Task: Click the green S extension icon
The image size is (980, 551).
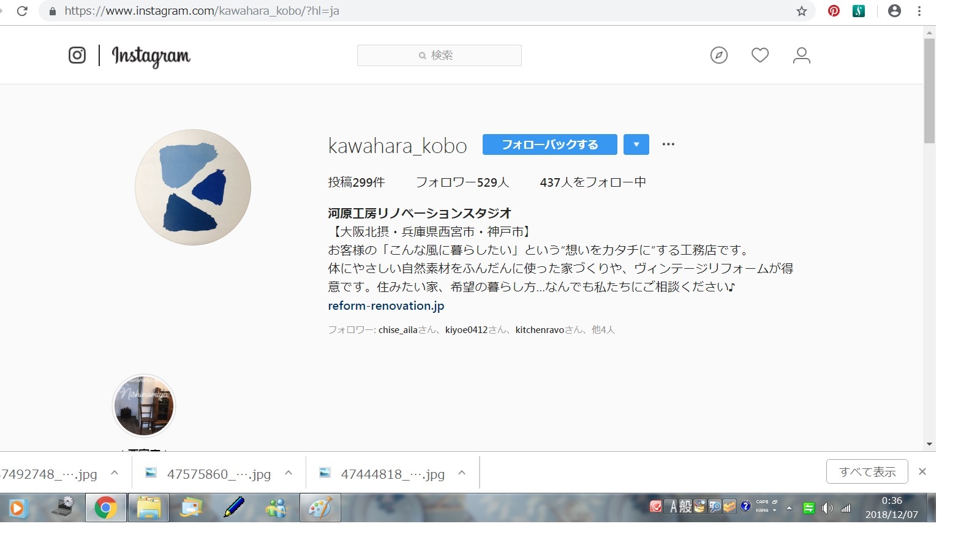Action: click(x=859, y=11)
